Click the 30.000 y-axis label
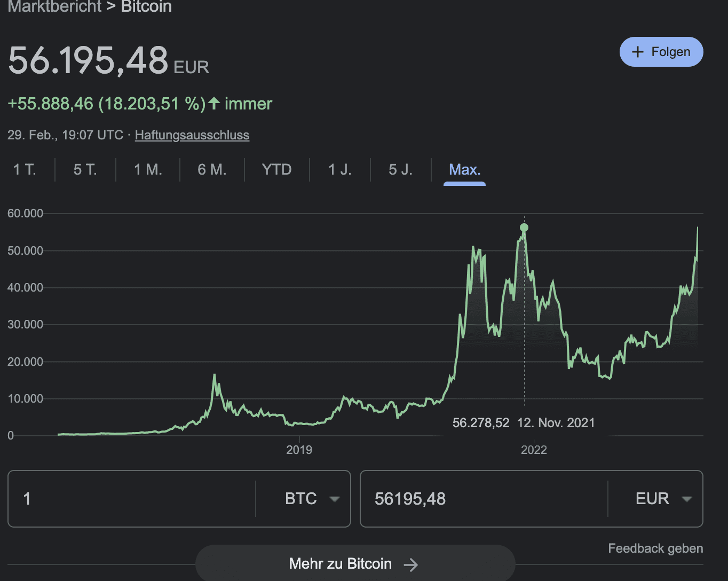Screen dimensions: 728x581 pos(25,324)
